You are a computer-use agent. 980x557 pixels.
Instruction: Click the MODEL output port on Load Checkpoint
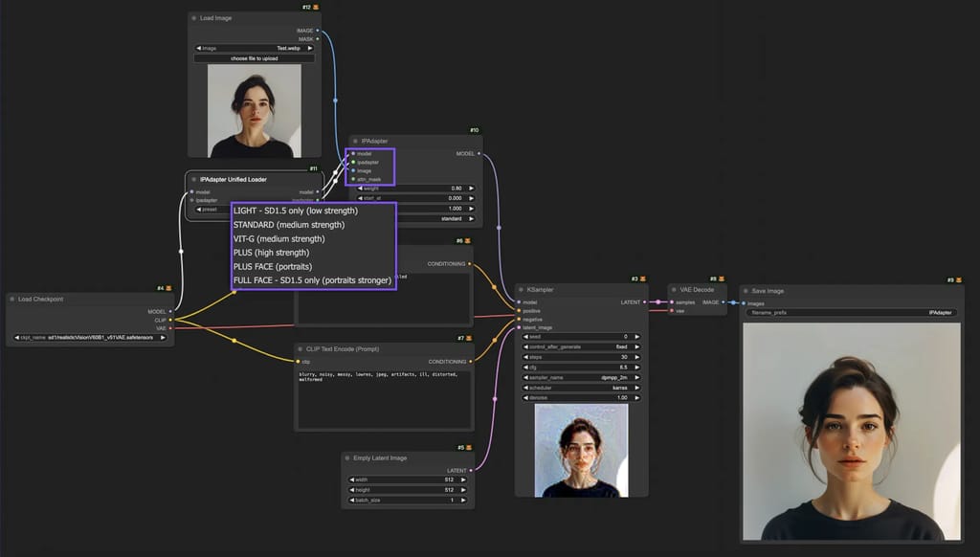point(170,311)
